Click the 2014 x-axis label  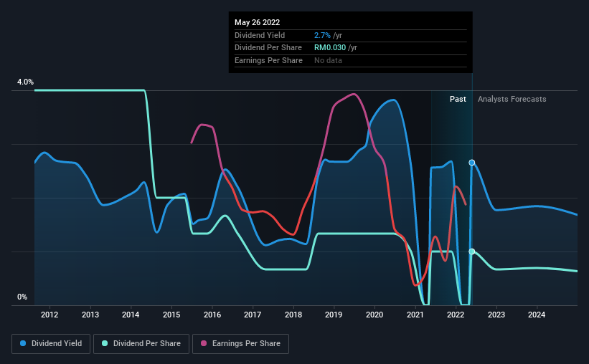coord(131,315)
